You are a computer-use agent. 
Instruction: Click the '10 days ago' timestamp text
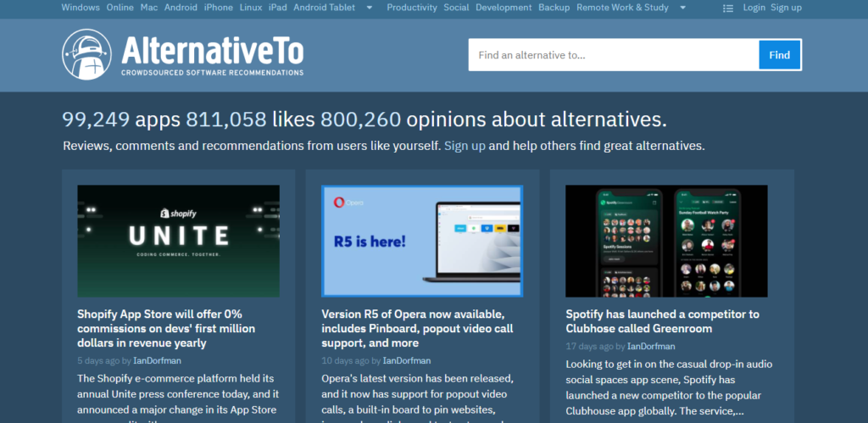pos(345,360)
